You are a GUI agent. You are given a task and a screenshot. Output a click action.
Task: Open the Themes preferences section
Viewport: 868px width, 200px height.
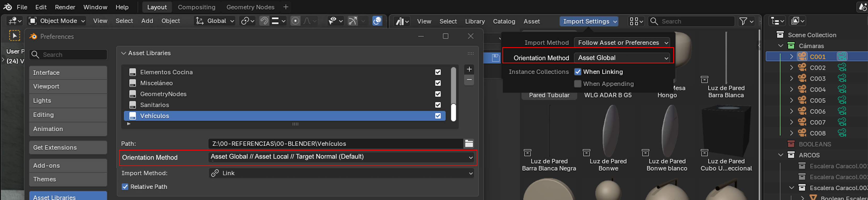[68, 179]
